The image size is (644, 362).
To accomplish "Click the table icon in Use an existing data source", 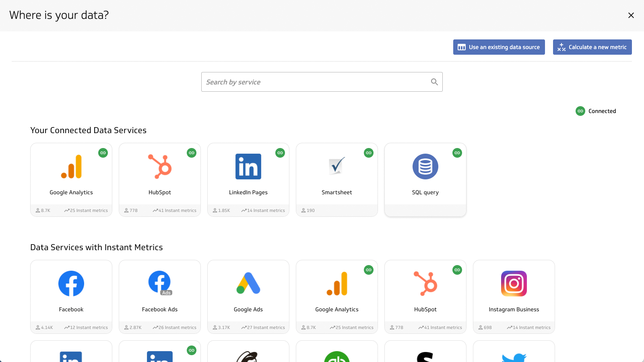I will [x=462, y=47].
